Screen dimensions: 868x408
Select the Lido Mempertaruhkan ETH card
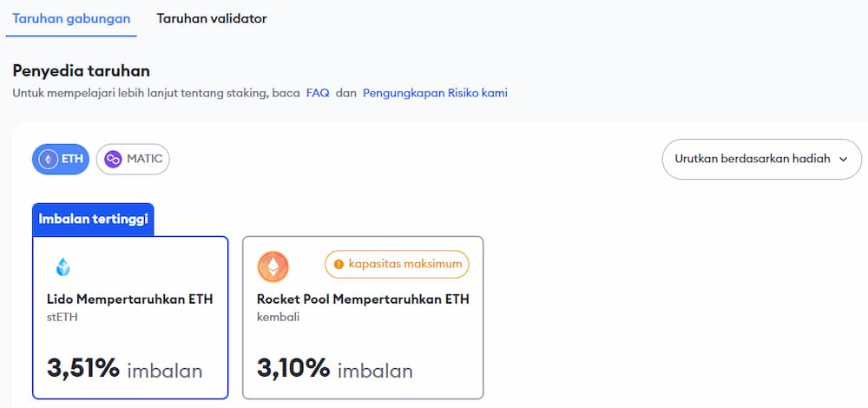coord(130,317)
